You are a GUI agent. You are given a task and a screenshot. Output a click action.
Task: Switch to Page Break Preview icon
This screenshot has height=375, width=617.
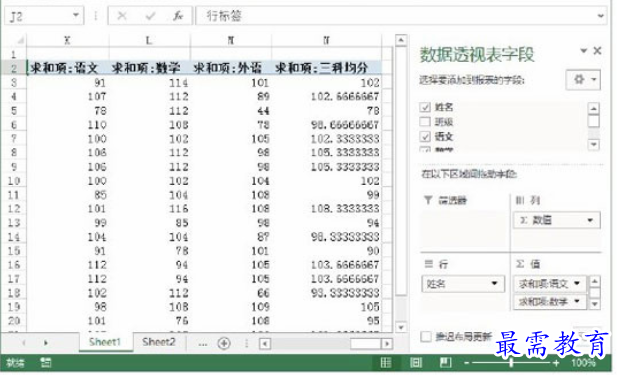pyautogui.click(x=445, y=362)
